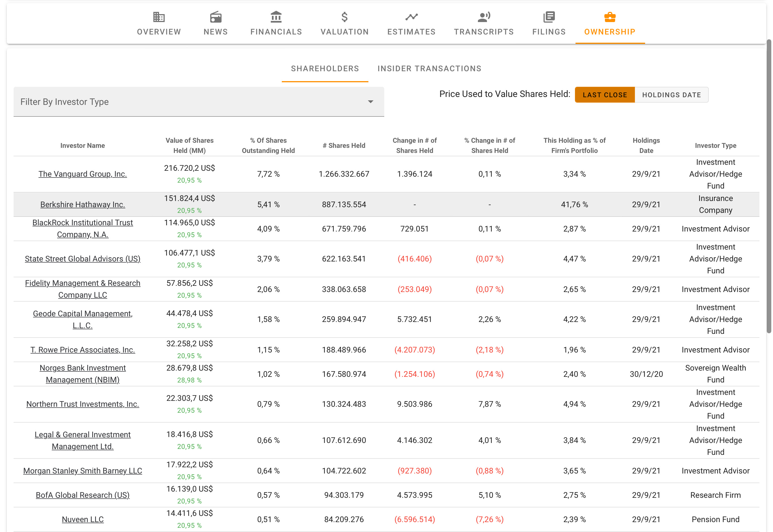Go to the NEWS tab label

pyautogui.click(x=216, y=32)
